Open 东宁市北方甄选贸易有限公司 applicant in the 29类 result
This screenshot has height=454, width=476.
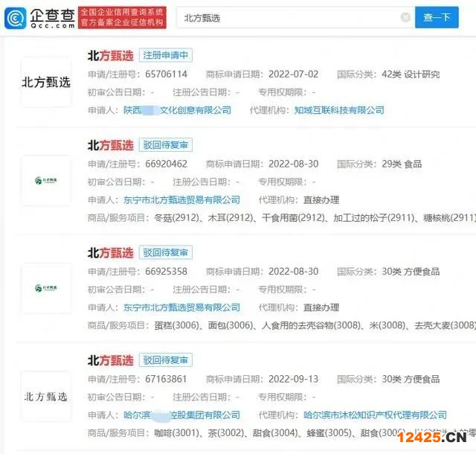pos(181,199)
